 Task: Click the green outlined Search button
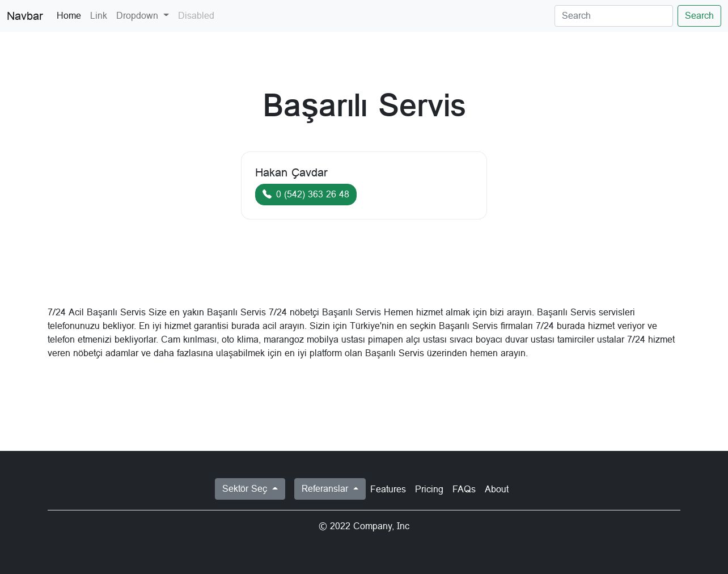[x=699, y=16]
